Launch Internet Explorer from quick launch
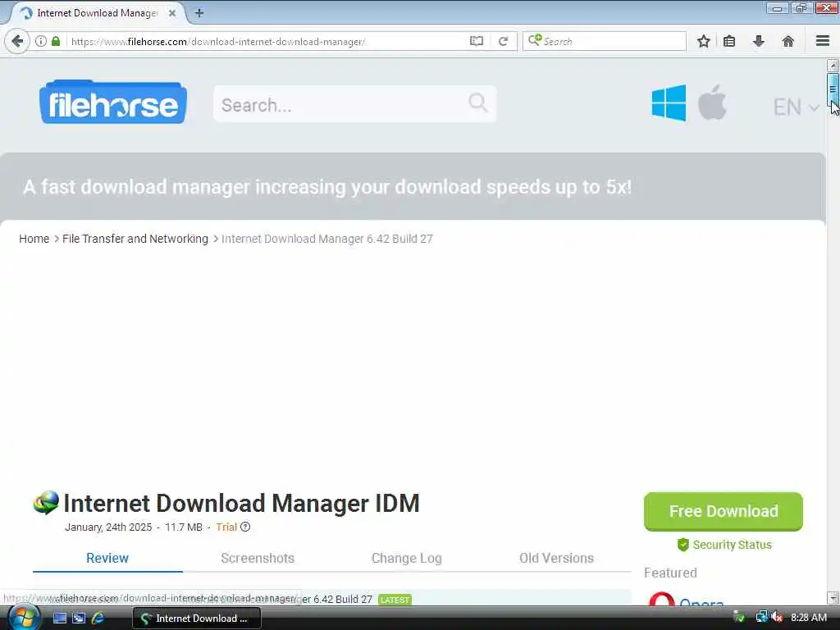 coord(98,619)
